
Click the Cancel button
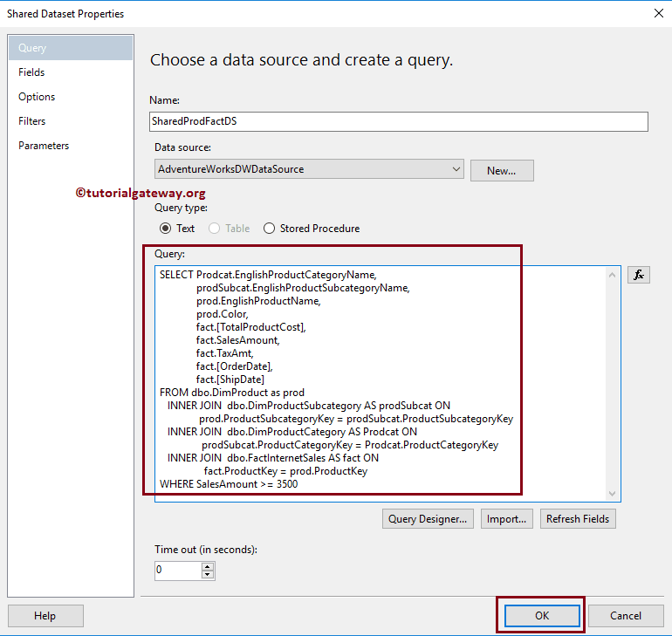[x=626, y=615]
